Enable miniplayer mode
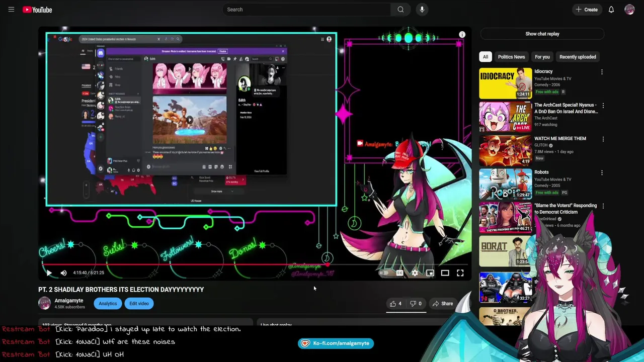 (430, 273)
